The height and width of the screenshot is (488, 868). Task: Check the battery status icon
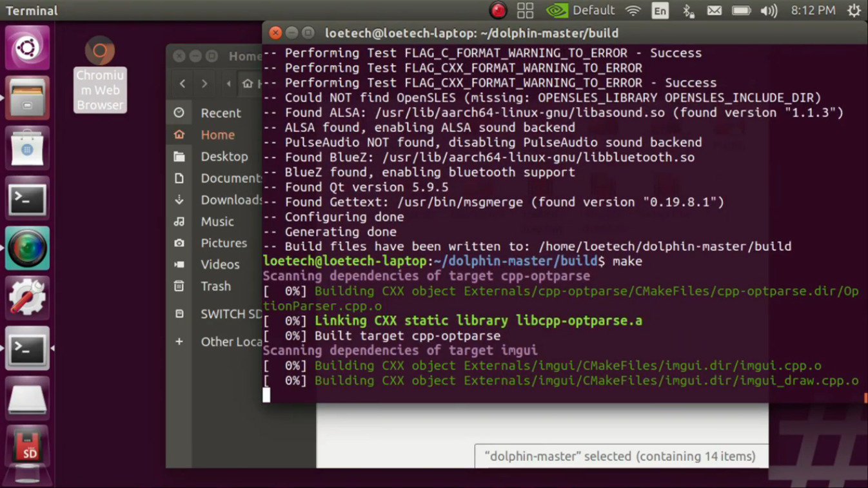point(742,10)
